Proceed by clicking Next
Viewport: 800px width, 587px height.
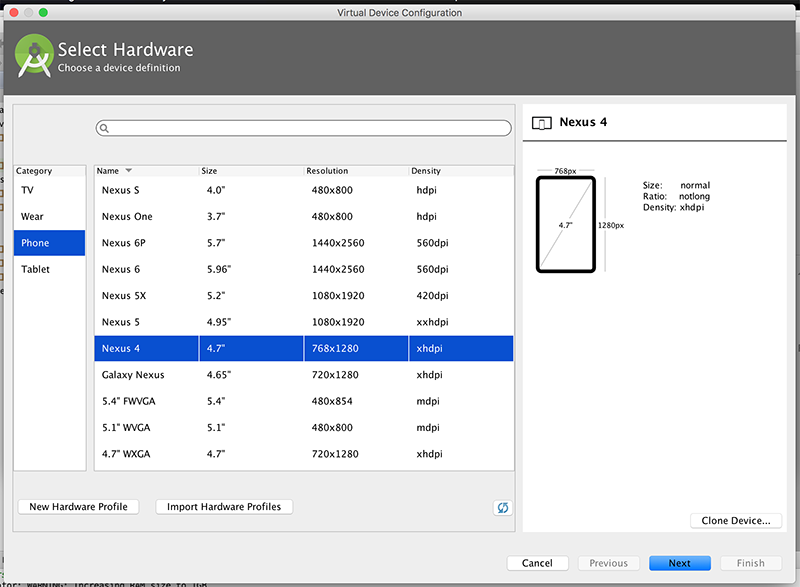679,563
